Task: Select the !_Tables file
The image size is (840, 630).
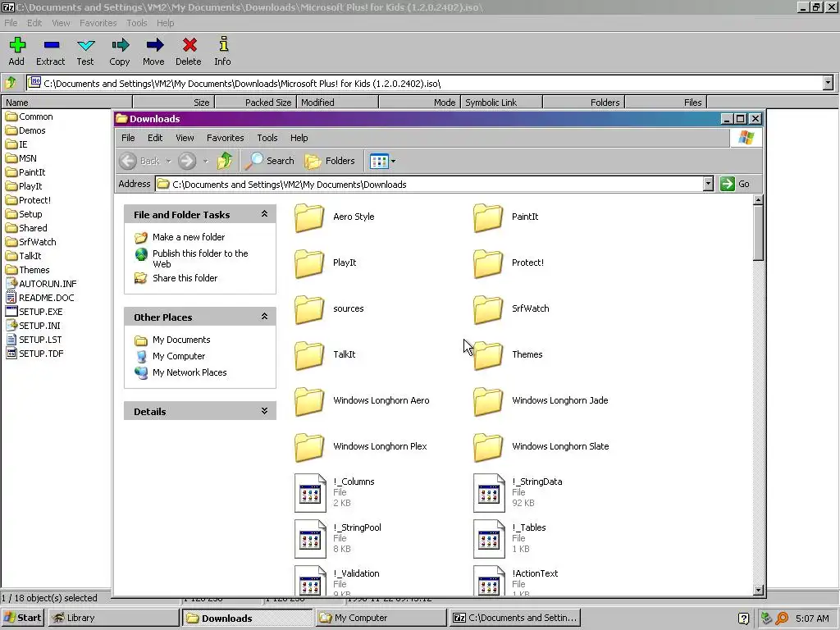Action: tap(509, 538)
